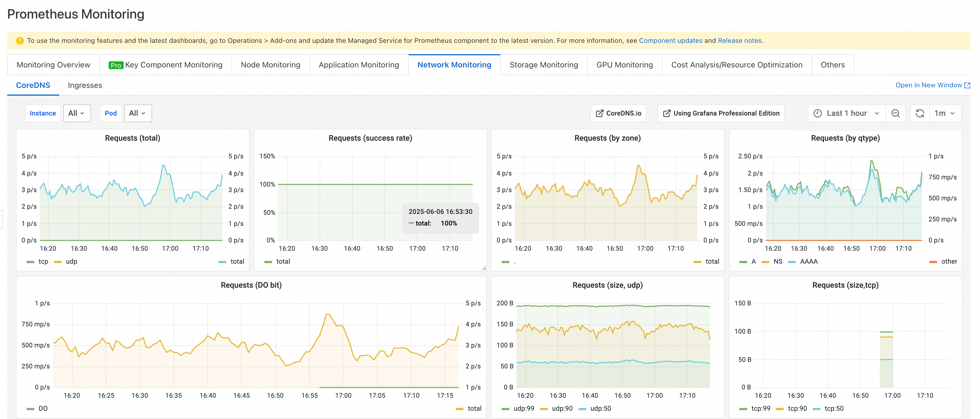This screenshot has height=419, width=980.
Task: Toggle the AAAA series in qtype legend
Action: click(803, 261)
